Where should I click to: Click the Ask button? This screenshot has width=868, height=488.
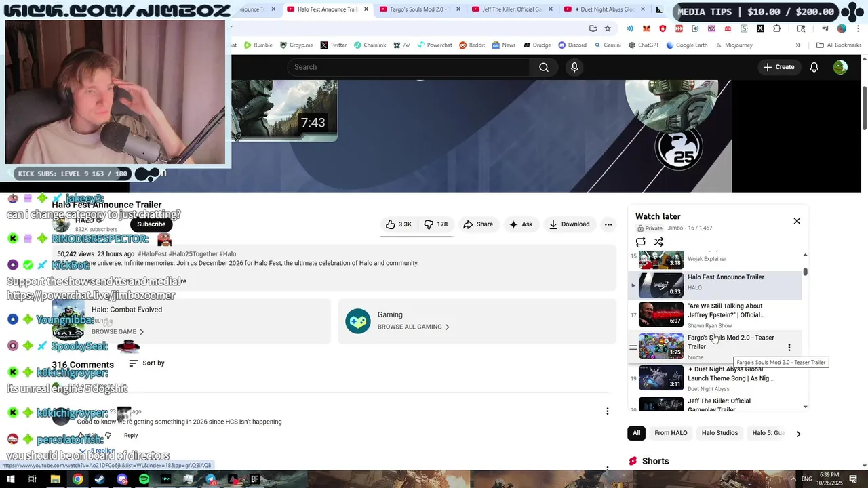click(x=521, y=224)
